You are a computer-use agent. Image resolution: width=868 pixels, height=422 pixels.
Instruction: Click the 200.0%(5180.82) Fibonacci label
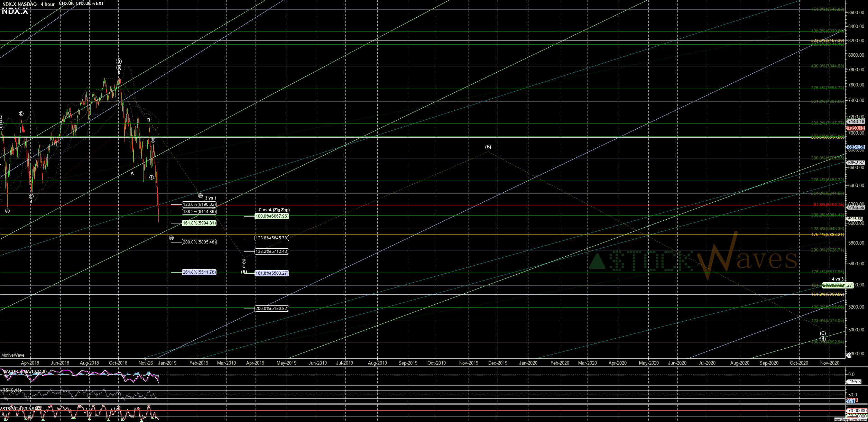coord(271,309)
